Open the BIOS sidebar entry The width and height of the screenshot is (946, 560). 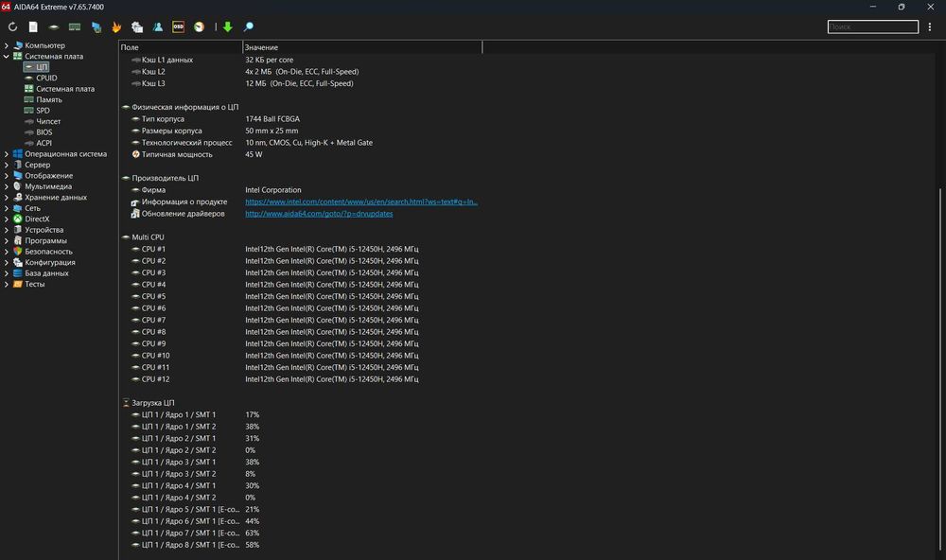pos(44,132)
